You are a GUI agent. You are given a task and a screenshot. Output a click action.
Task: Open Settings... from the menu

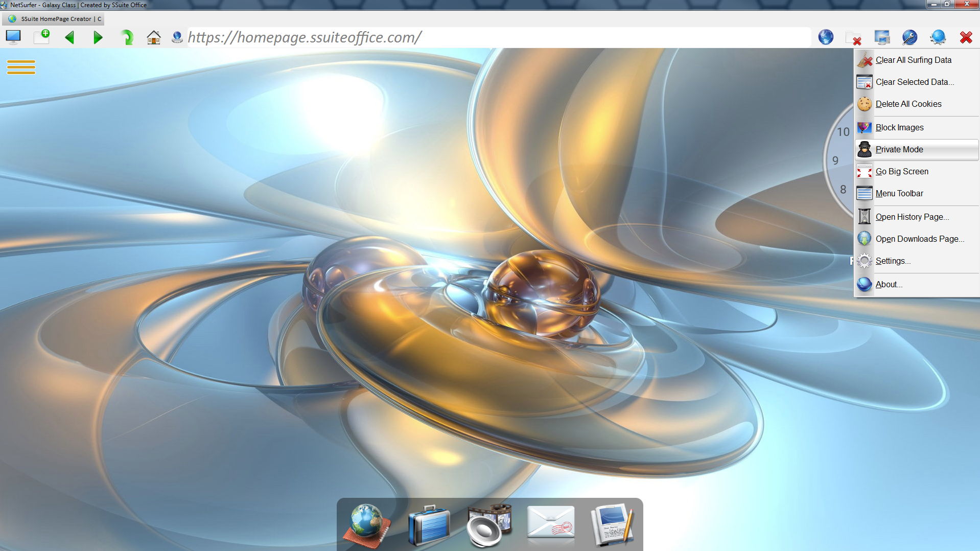click(x=917, y=261)
